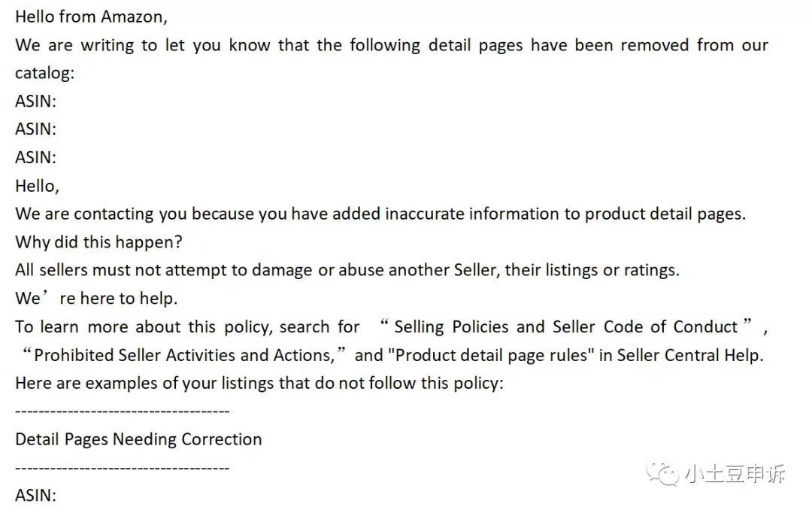Click the 'Hello from Amazon,' greeting line

pyautogui.click(x=91, y=17)
